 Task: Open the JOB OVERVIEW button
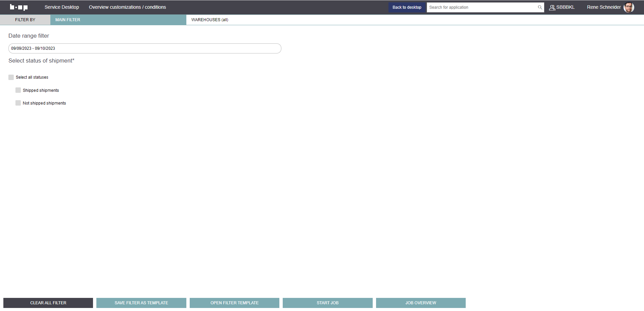point(420,303)
